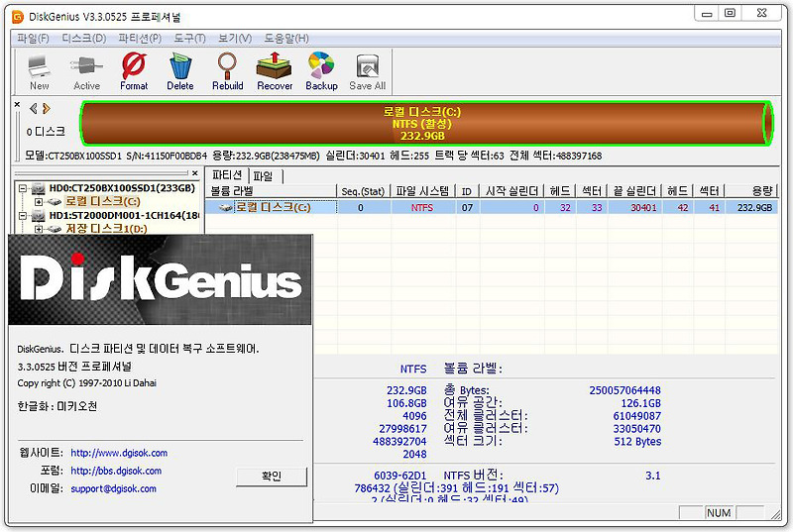Open the 파일(F) menu
Viewport: 793px width, 532px height.
click(33, 39)
